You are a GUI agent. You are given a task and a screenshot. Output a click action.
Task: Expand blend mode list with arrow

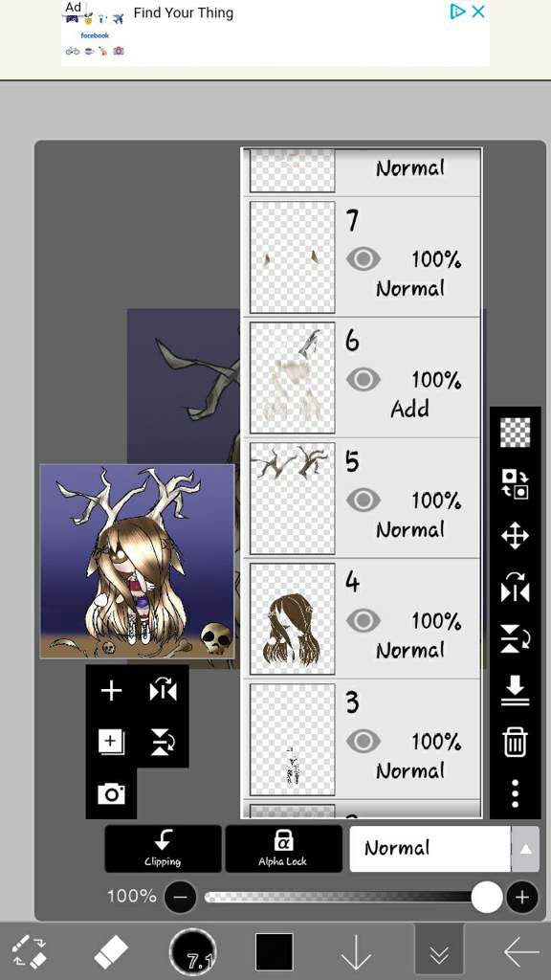525,849
